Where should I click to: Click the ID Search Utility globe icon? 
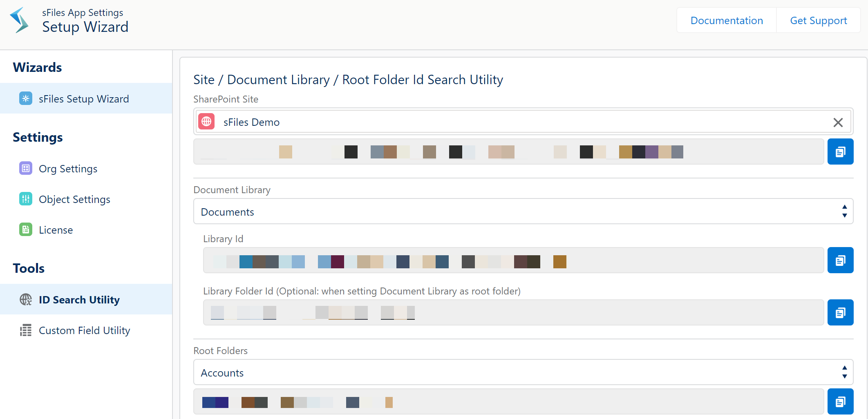(x=25, y=299)
